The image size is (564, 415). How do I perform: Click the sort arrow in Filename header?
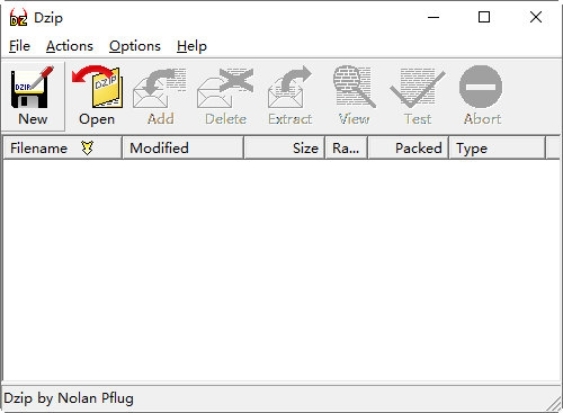click(87, 148)
